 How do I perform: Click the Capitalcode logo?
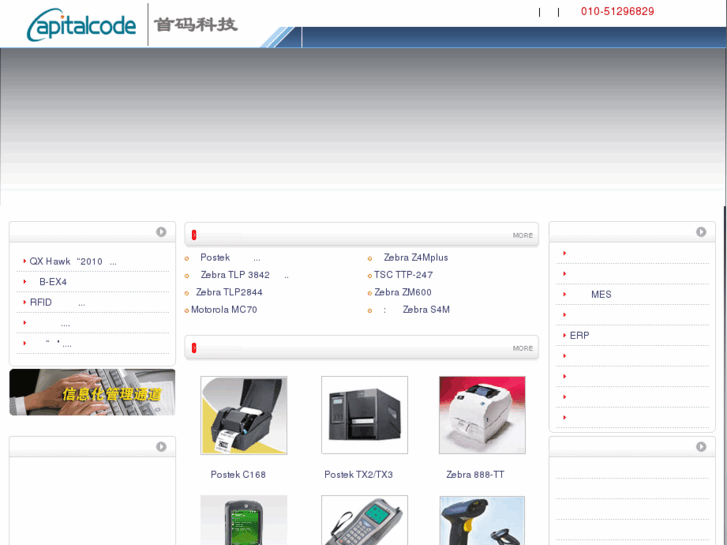click(82, 25)
